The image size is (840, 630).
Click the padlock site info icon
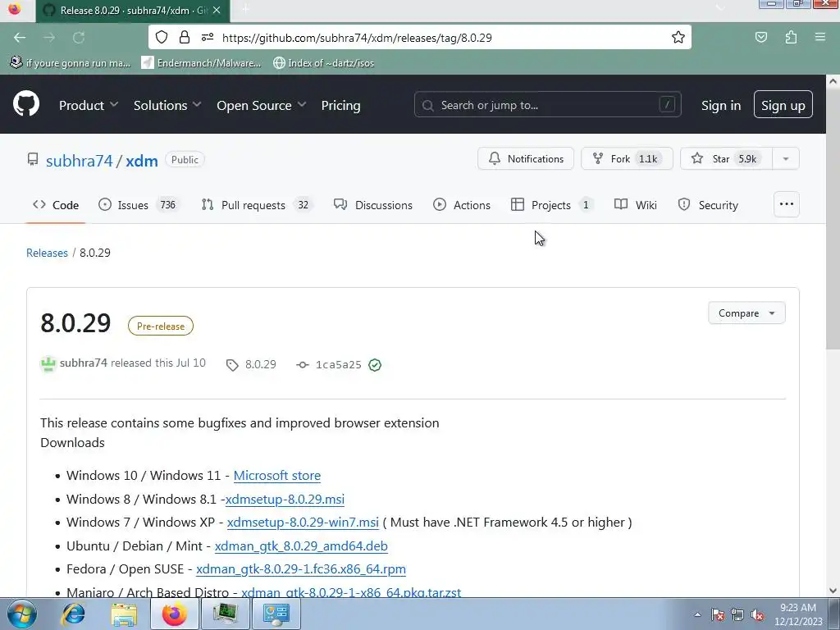pos(185,37)
